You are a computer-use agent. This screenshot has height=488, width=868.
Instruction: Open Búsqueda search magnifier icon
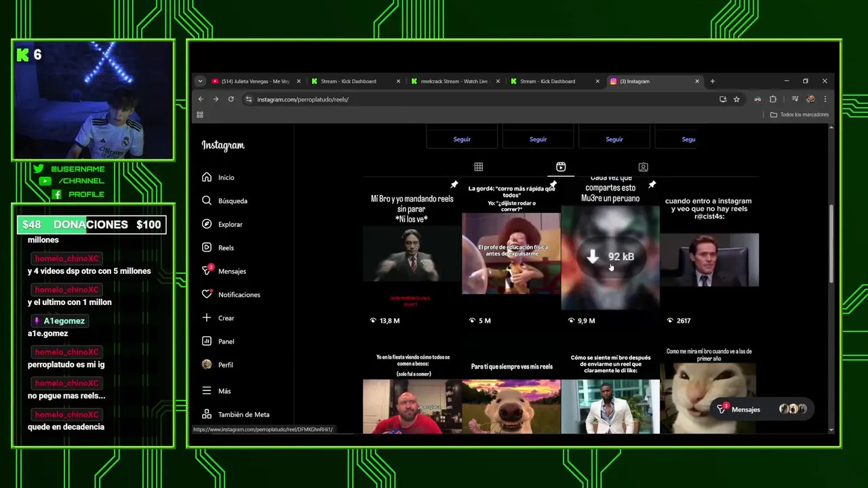click(x=207, y=201)
